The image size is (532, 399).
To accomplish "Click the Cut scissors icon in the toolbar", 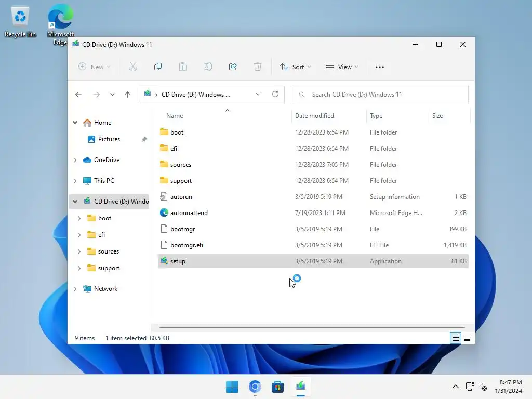I will pos(132,67).
